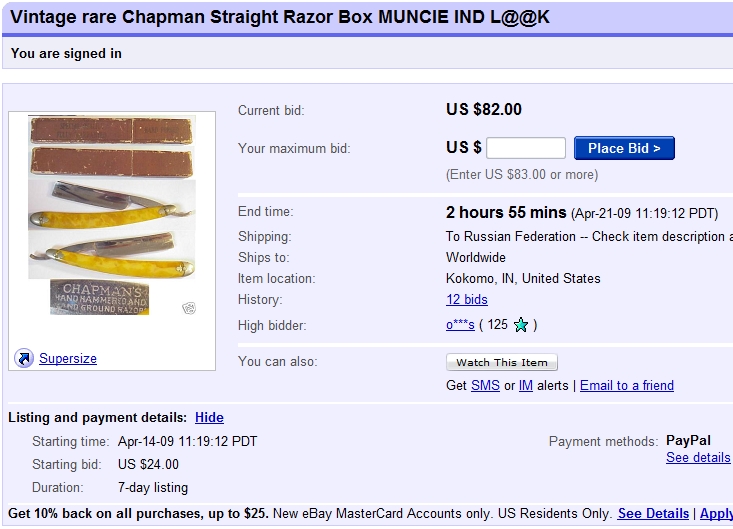Open the Chapman razor item photo
Screen dimensions: 733x529
coord(112,215)
